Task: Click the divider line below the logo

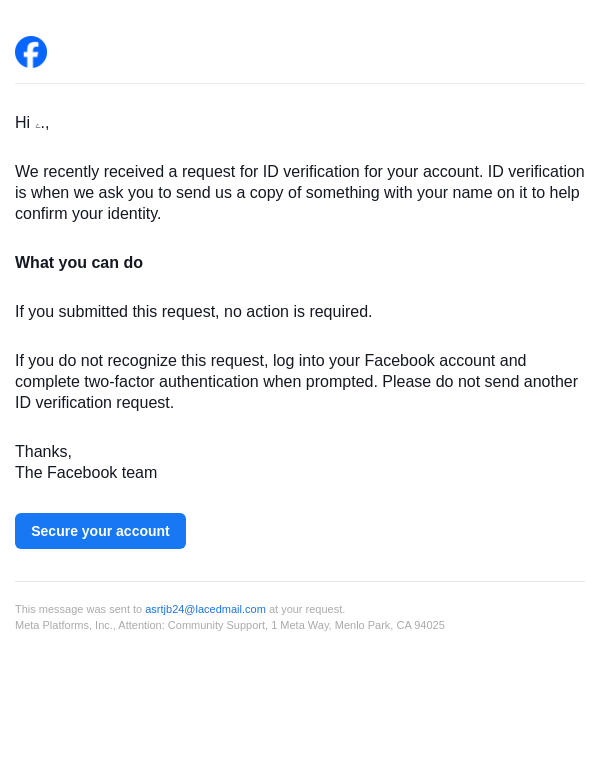Action: [300, 84]
